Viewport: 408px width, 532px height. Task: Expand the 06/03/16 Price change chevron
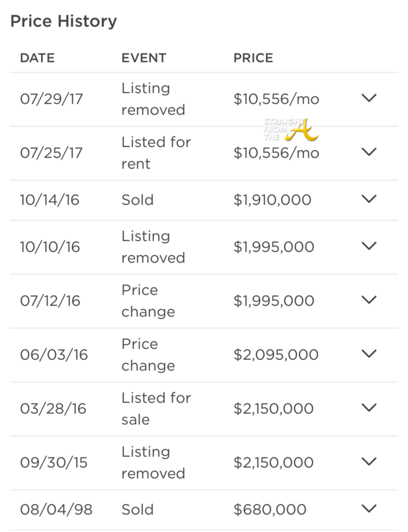click(369, 353)
